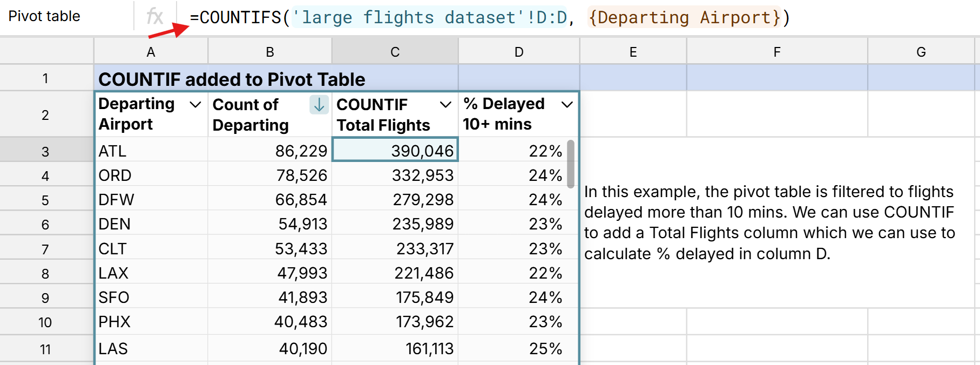Expand the COUNTIF Total Flights dropdown
The image size is (980, 365).
tap(445, 104)
